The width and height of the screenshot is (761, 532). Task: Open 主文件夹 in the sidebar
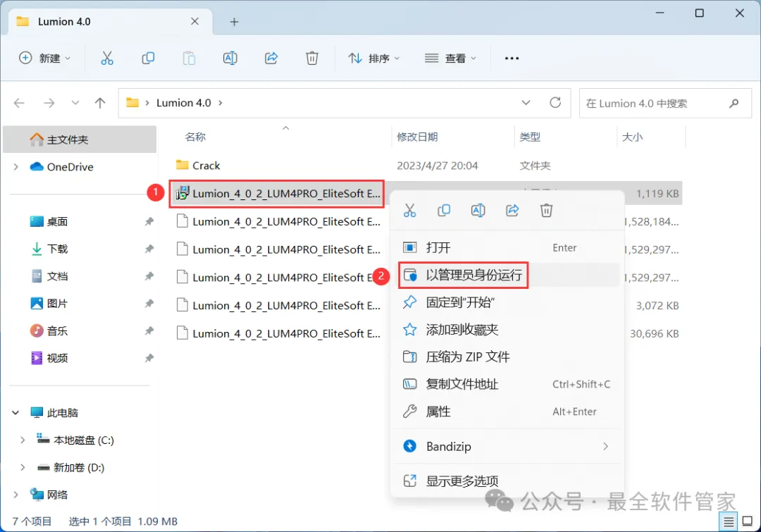pos(80,140)
